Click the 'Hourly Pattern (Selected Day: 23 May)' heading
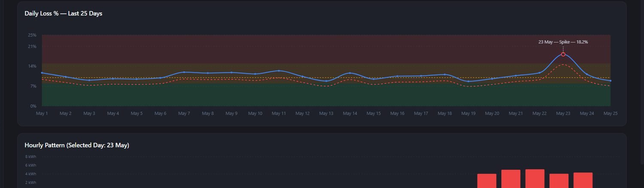 pos(77,146)
